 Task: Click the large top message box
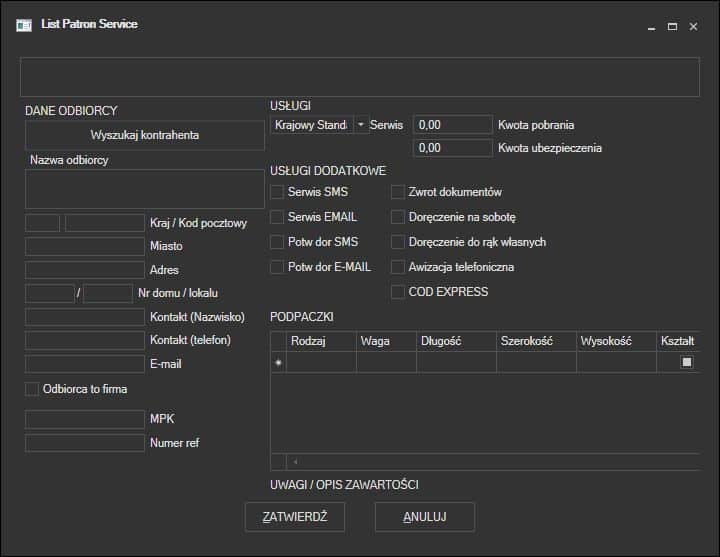360,77
